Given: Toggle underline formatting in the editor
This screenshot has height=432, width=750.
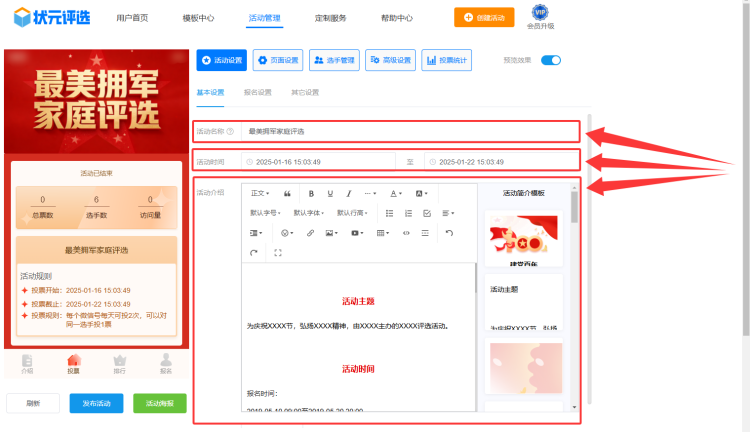Looking at the screenshot, I should tap(330, 193).
